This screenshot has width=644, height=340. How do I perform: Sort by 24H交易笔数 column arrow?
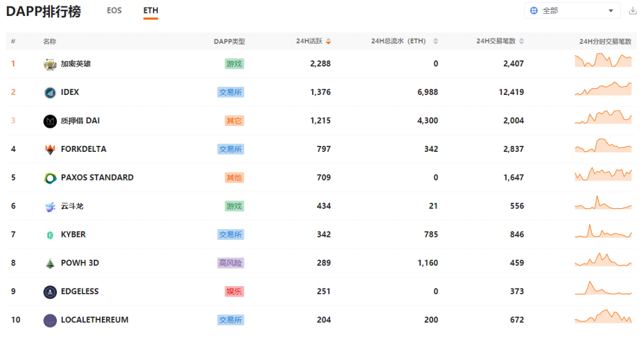tap(522, 41)
